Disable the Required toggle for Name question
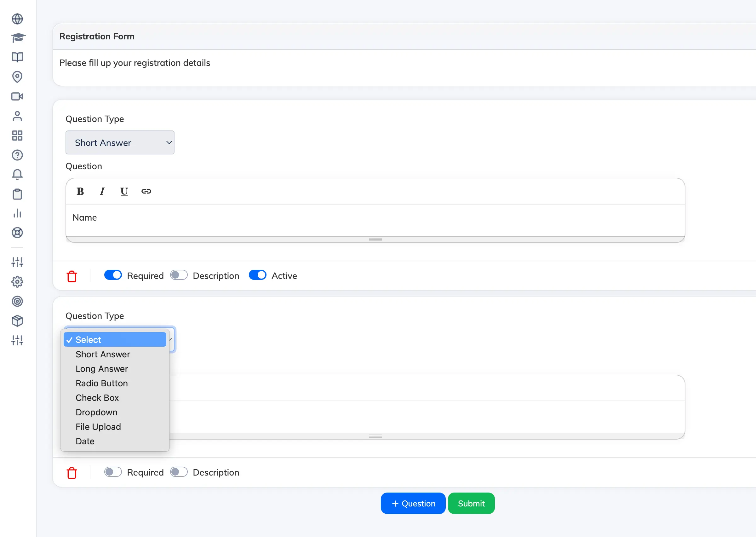The width and height of the screenshot is (756, 537). 113,275
